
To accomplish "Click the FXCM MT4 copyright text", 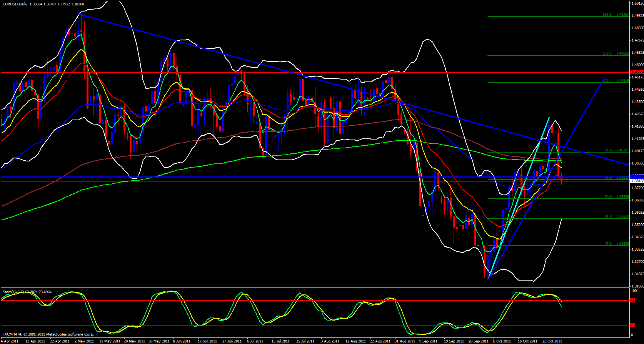I will coord(48,334).
